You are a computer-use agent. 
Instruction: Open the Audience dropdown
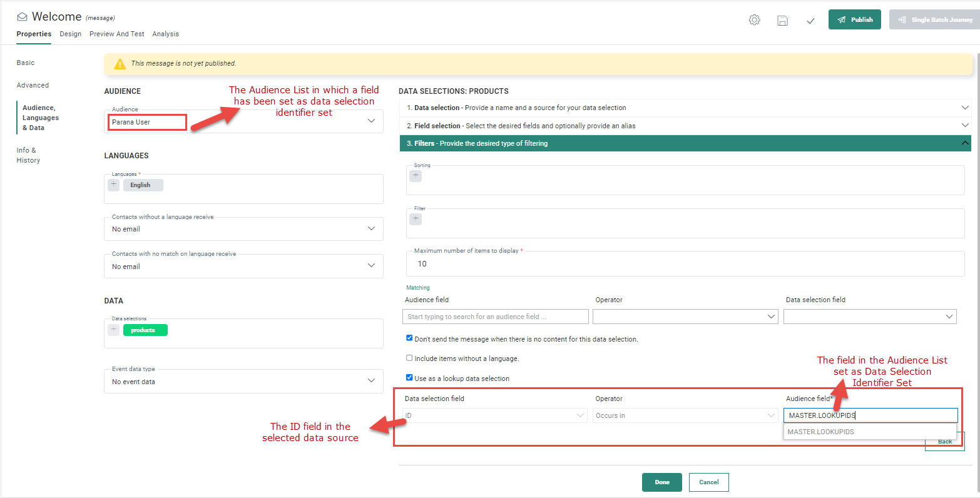click(x=370, y=121)
